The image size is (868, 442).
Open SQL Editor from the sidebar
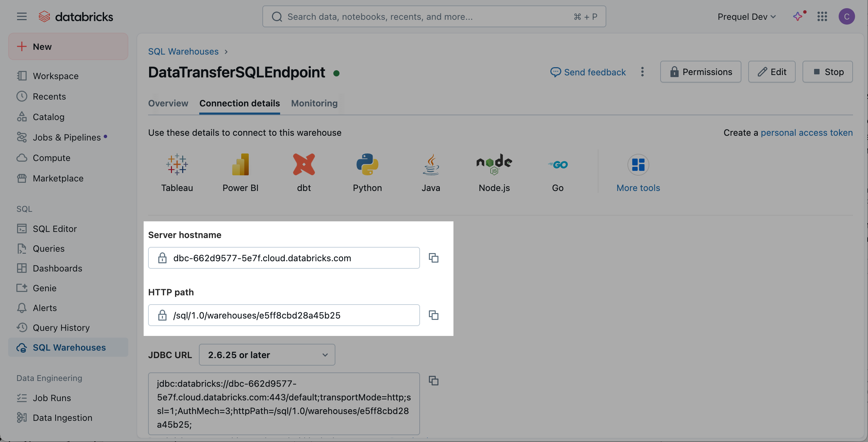pyautogui.click(x=55, y=229)
